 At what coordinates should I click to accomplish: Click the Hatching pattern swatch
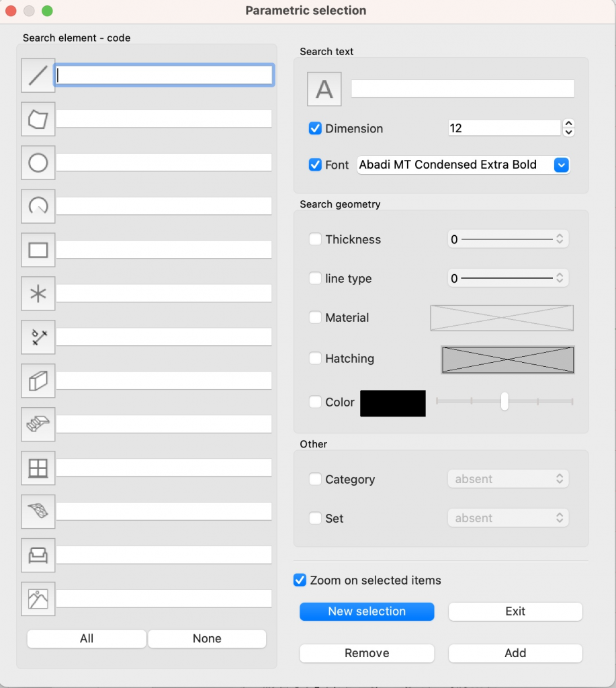point(508,360)
